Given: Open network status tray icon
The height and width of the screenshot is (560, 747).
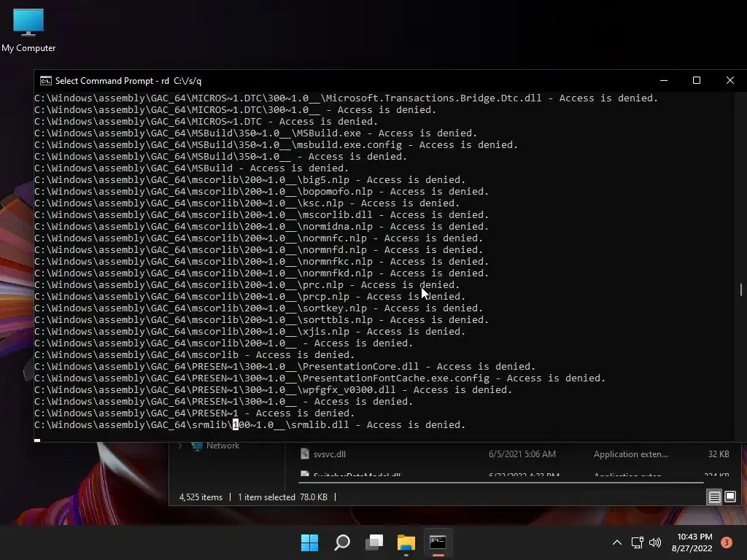Looking at the screenshot, I should (638, 542).
